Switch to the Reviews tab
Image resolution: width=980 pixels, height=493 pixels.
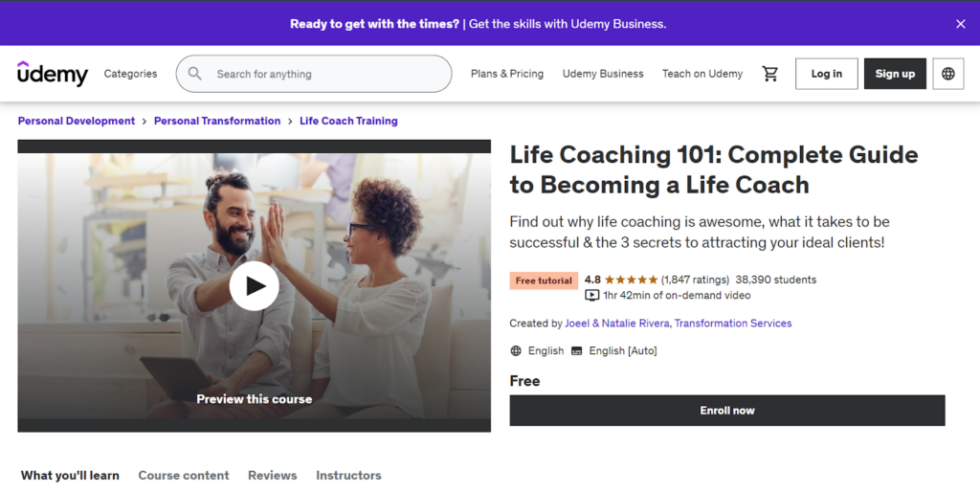pos(273,476)
